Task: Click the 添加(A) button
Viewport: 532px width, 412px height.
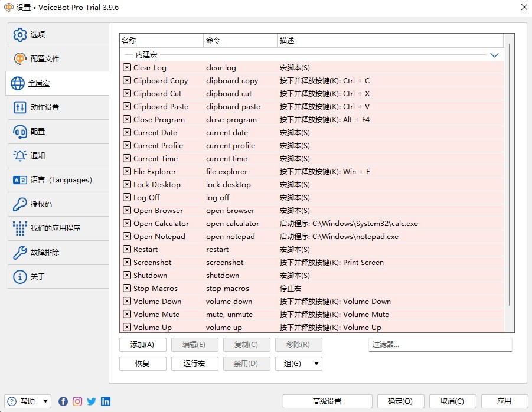Action: click(x=143, y=345)
